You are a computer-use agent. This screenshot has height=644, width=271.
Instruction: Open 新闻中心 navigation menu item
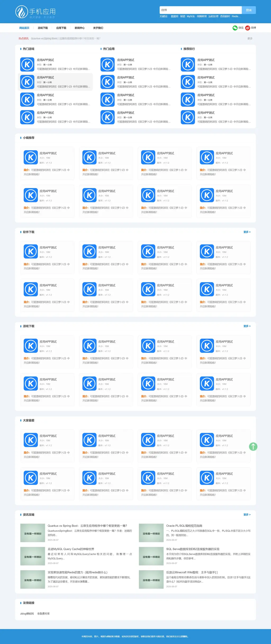click(79, 28)
